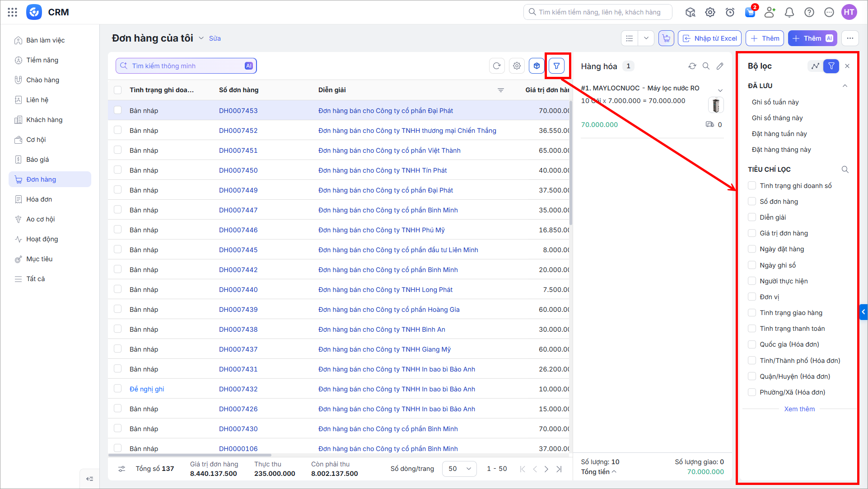Click the Xem thêm link
Viewport: 868px width, 489px height.
(x=799, y=409)
